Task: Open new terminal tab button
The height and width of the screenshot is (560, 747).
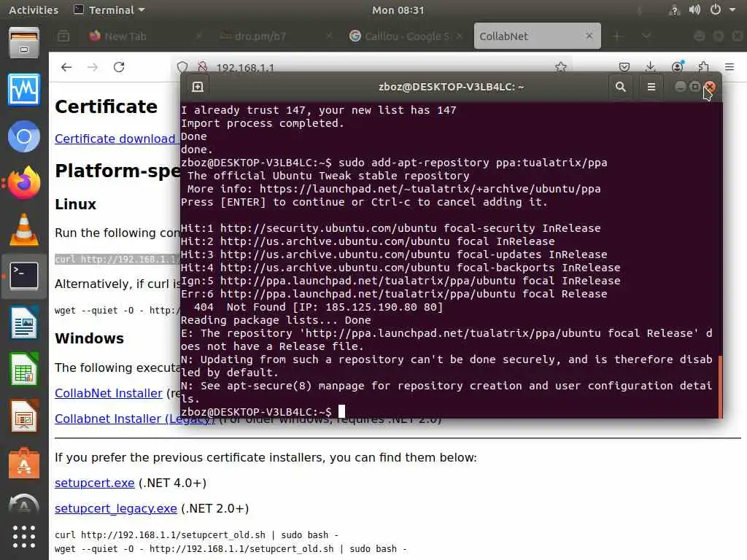Action: (197, 87)
